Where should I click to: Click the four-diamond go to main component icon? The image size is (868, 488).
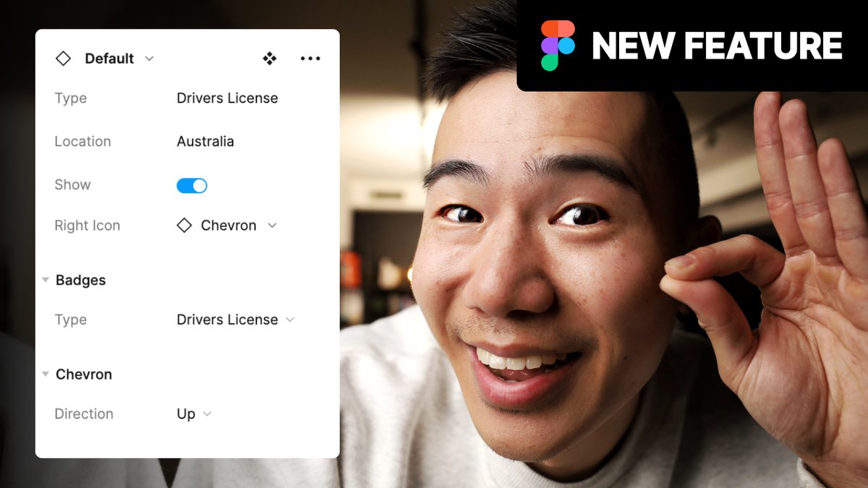point(270,59)
